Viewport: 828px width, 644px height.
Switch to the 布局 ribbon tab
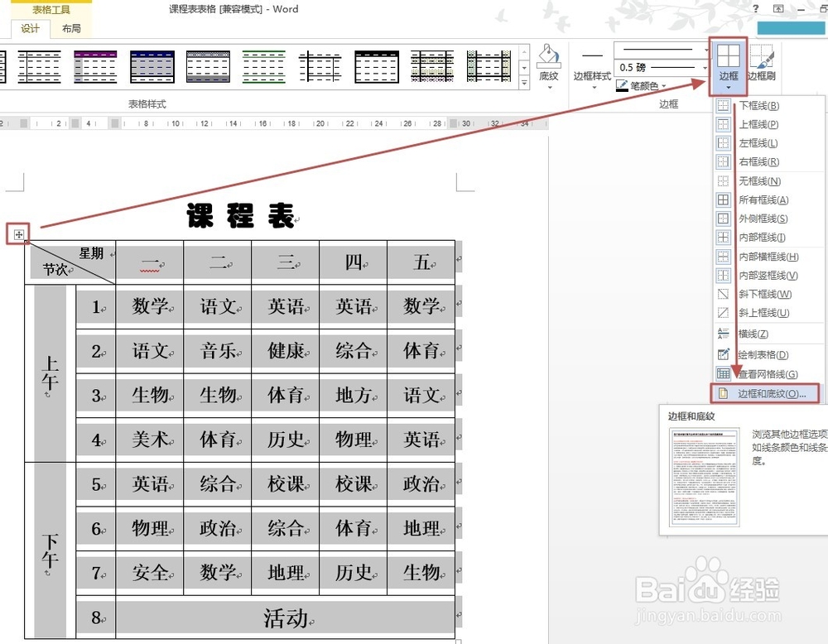70,27
